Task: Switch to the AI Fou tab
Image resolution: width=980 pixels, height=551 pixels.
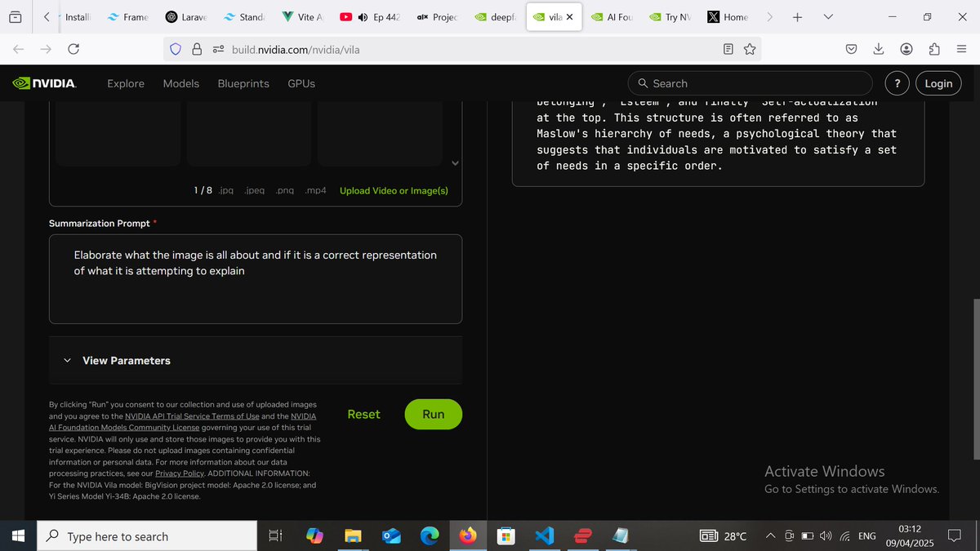Action: (x=612, y=16)
